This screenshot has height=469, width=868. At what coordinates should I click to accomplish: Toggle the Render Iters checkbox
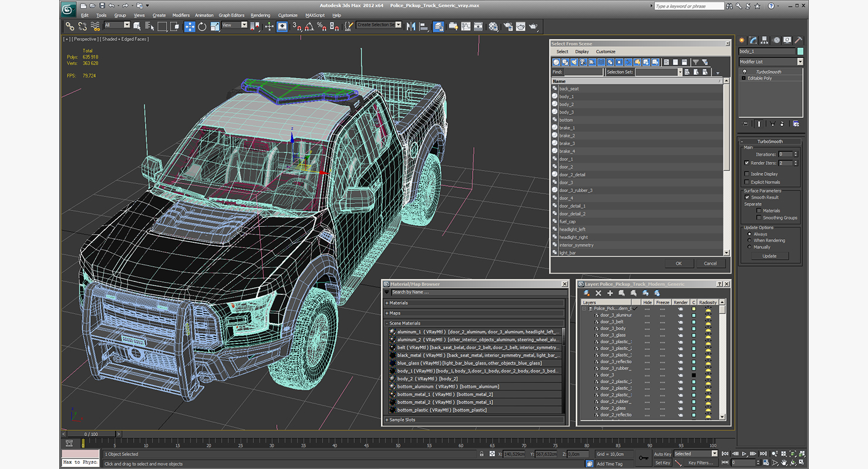click(x=747, y=163)
